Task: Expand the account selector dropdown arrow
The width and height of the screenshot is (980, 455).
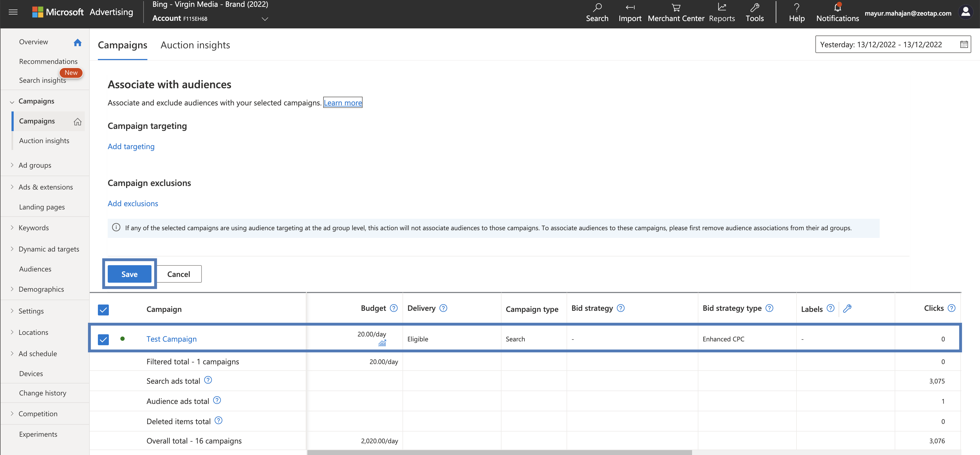Action: [265, 19]
